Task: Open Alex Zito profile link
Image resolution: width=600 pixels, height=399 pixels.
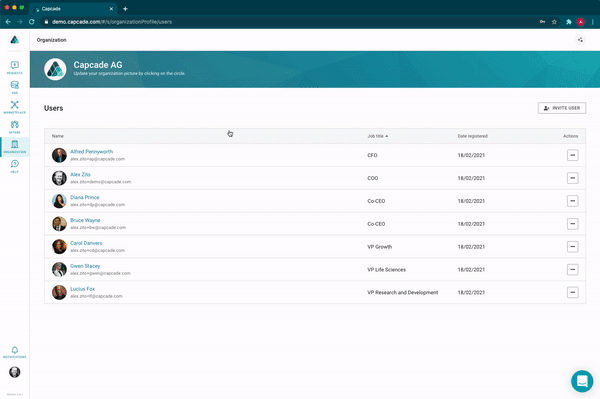Action: pos(80,174)
